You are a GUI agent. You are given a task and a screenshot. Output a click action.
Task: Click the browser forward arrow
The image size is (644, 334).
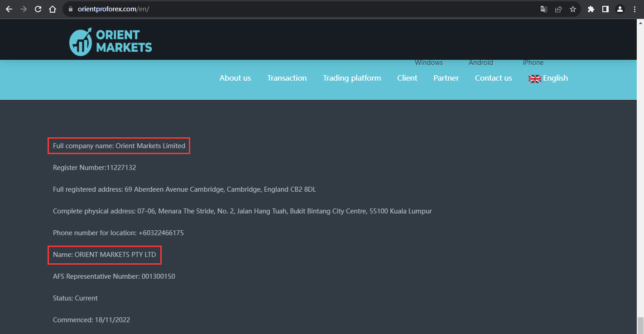pyautogui.click(x=24, y=9)
